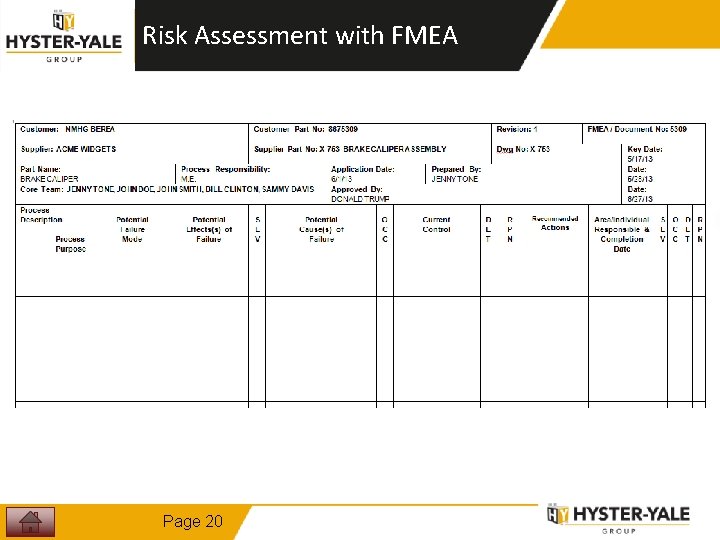Click 'FMEA / Document No: 5309' field
Image resolution: width=720 pixels, height=540 pixels.
click(637, 129)
